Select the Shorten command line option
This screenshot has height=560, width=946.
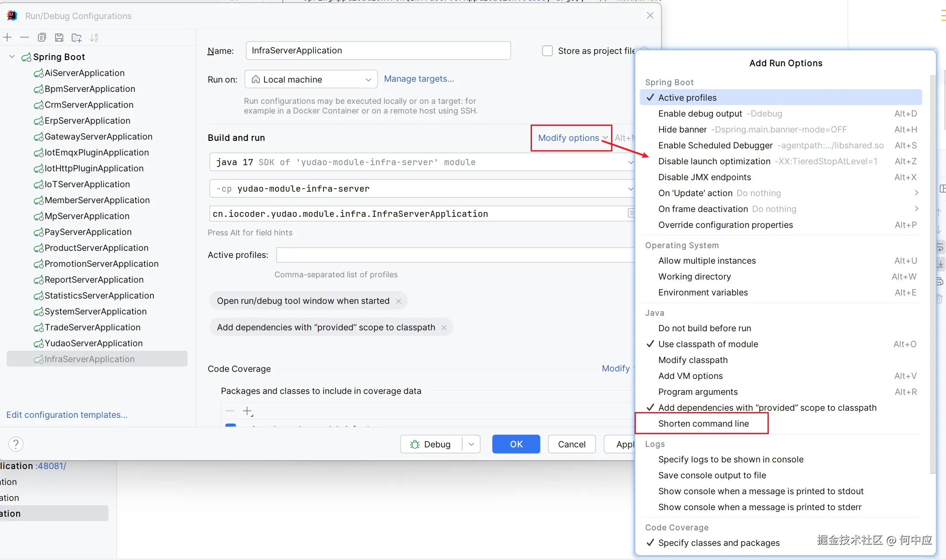pyautogui.click(x=703, y=424)
